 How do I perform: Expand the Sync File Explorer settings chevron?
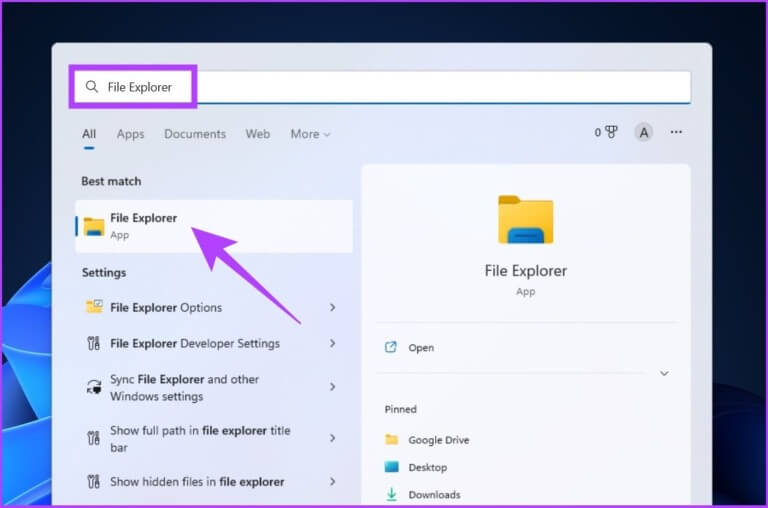pyautogui.click(x=333, y=387)
